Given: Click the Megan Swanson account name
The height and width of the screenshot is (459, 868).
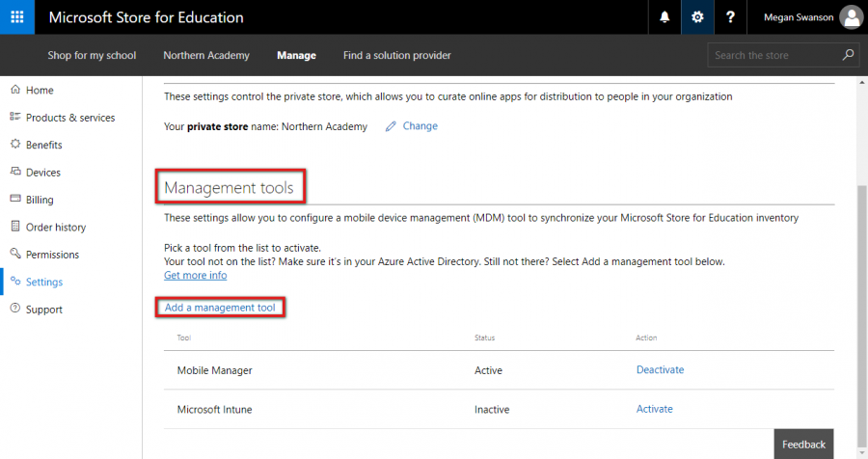Looking at the screenshot, I should click(x=799, y=17).
